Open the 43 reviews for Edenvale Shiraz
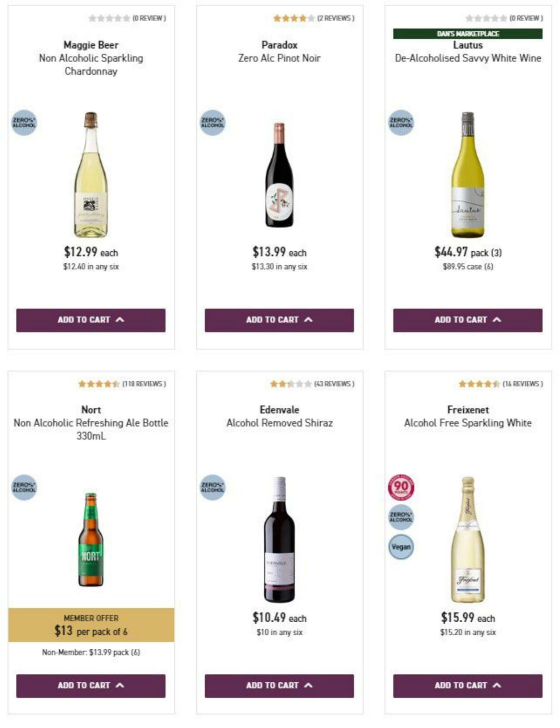This screenshot has width=560, height=728. 334,384
